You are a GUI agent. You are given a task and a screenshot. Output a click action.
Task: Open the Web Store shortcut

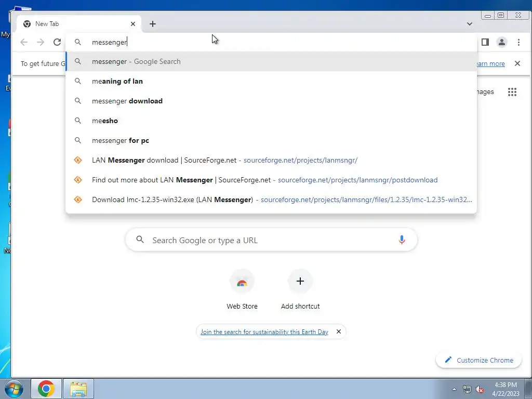click(242, 290)
